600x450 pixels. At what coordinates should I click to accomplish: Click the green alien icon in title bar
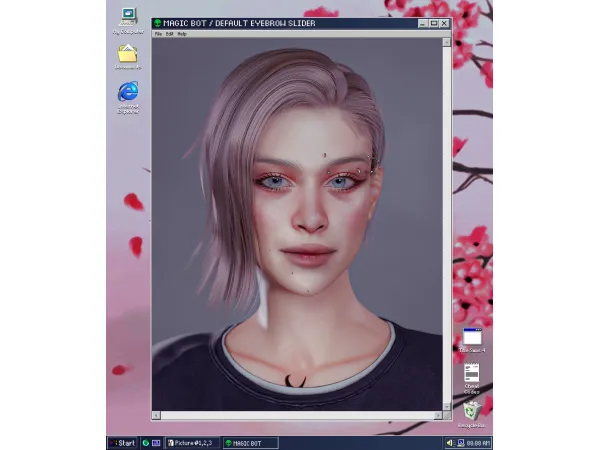click(157, 23)
